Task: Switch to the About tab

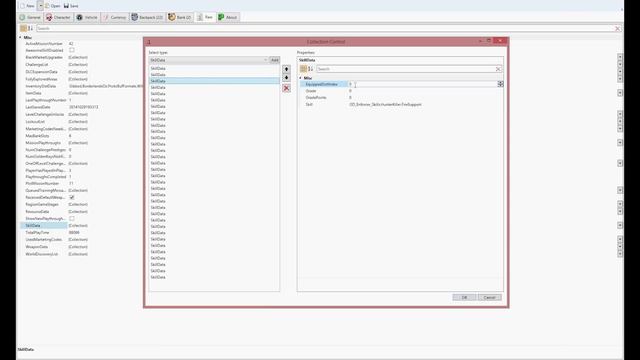Action: tap(228, 17)
